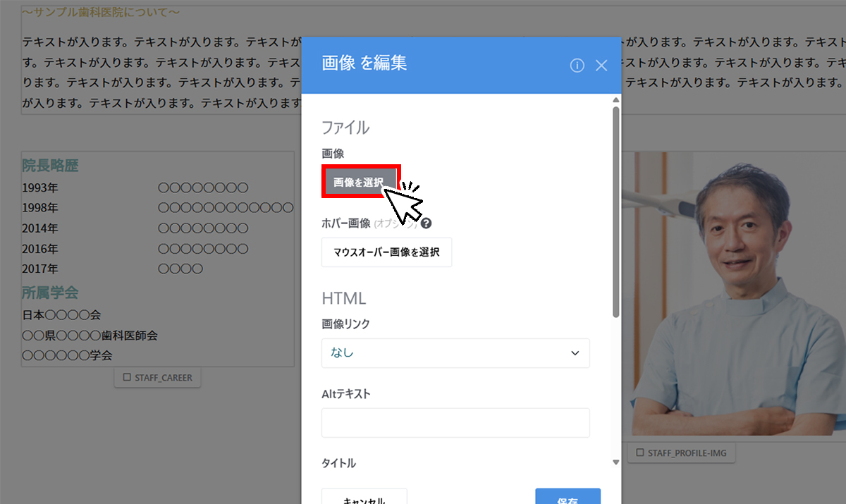
Task: Click the ホバー画像 help question mark icon
Action: [x=426, y=223]
